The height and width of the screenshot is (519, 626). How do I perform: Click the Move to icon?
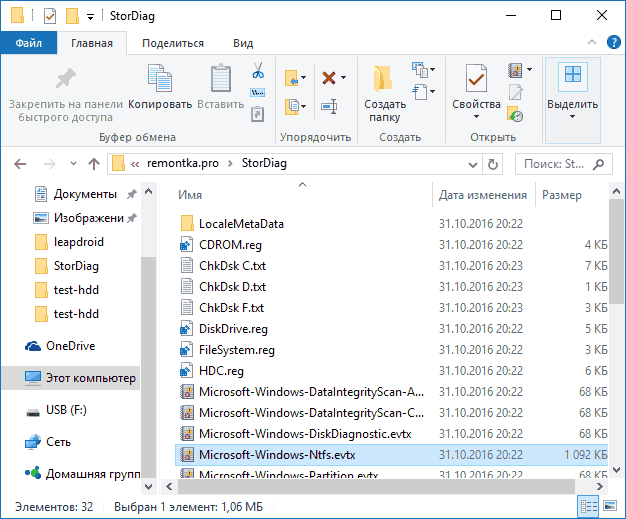(x=292, y=78)
